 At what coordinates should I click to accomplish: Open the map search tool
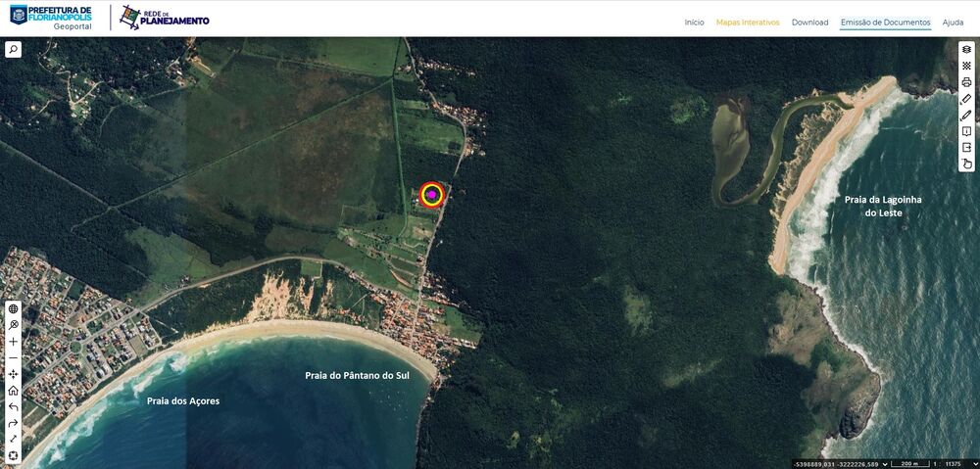coord(13,49)
